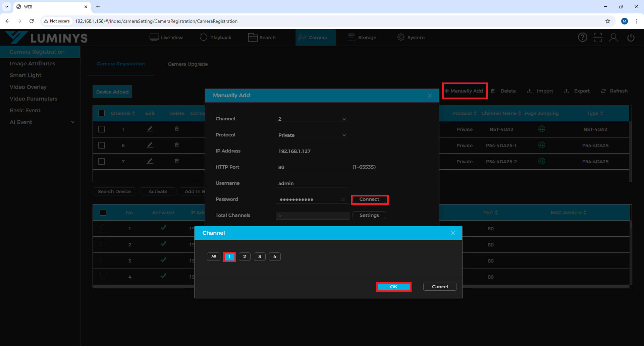The width and height of the screenshot is (644, 346).
Task: Open the Storage menu
Action: (x=362, y=38)
